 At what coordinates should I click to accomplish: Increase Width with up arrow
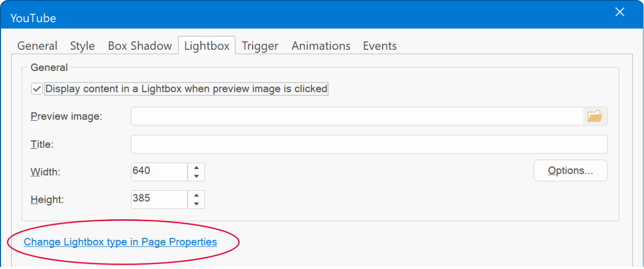(196, 167)
